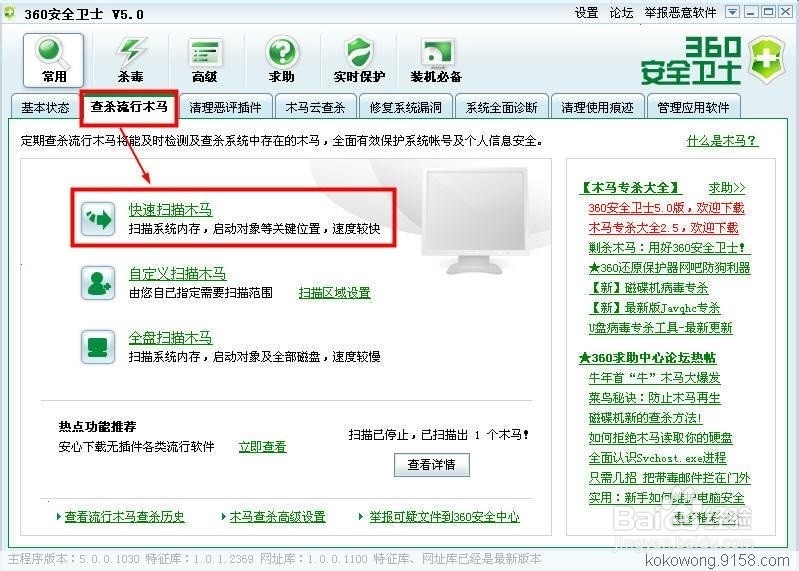Open 如何拒绝木马读取你的硬盘 link
The width and height of the screenshot is (799, 571).
660,438
